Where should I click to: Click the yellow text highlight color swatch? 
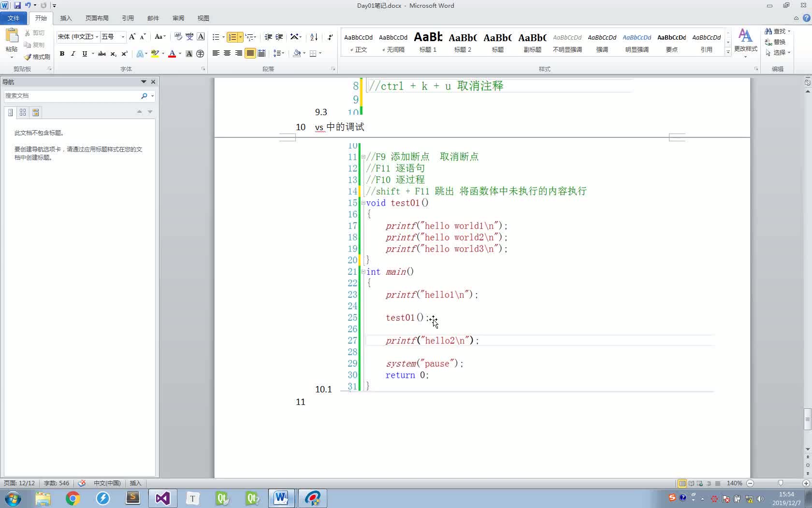click(x=155, y=54)
